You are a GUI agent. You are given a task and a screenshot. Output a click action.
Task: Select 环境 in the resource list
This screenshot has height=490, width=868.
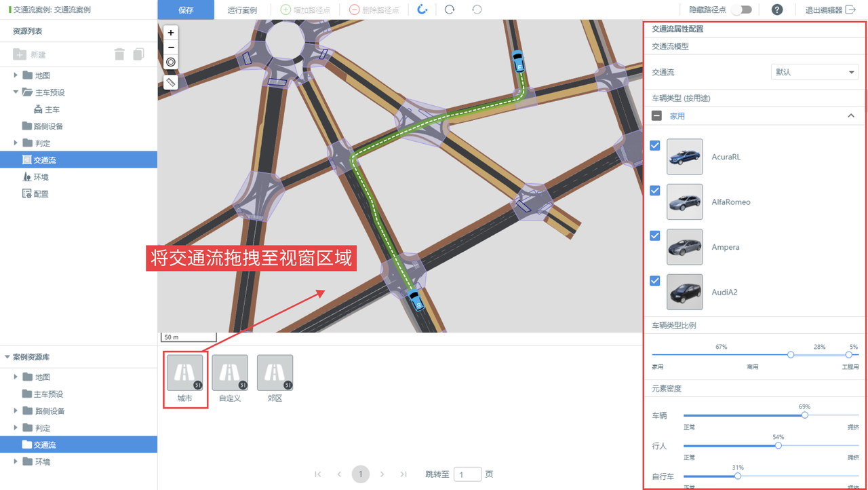pyautogui.click(x=41, y=177)
